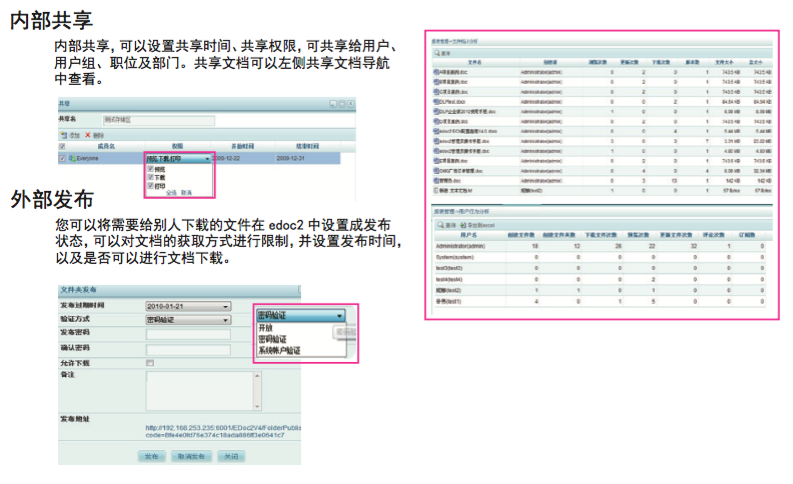Toggle the 预览 permission checkbox
The height and width of the screenshot is (484, 793).
coord(151,169)
